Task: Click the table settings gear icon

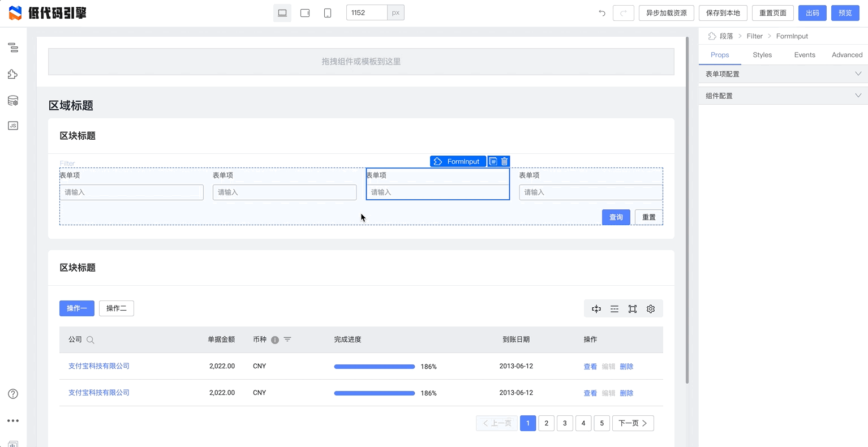Action: point(651,309)
